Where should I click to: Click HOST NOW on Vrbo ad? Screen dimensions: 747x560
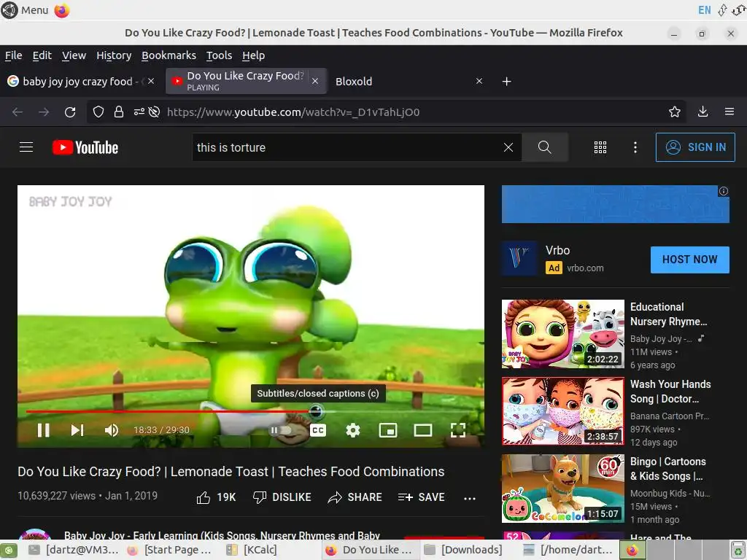689,260
